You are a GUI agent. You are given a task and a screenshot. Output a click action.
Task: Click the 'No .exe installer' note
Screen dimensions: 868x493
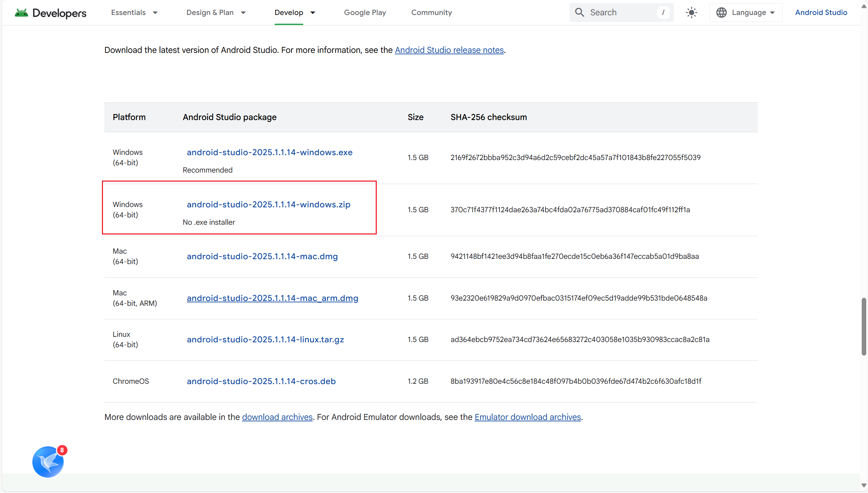click(x=209, y=222)
